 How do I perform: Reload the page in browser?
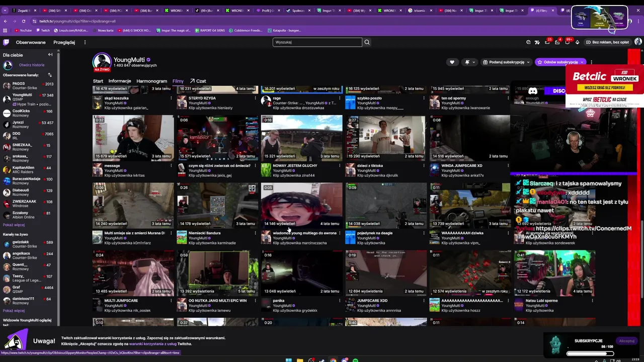[x=23, y=21]
